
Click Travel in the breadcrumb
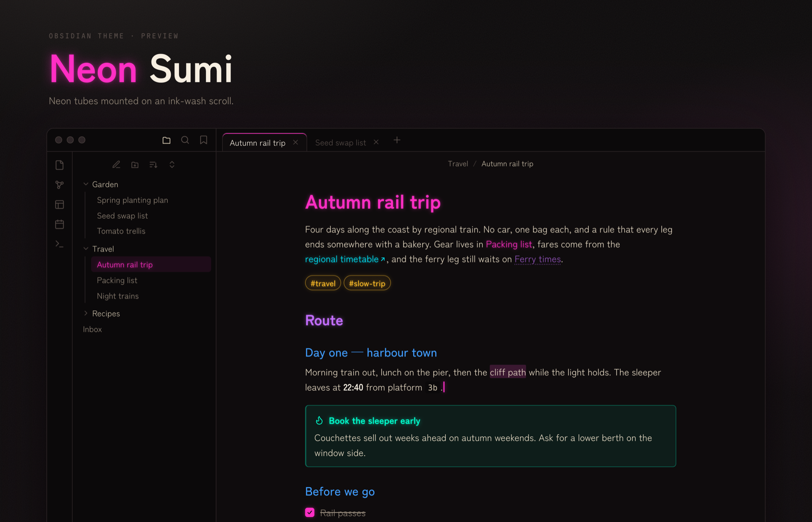click(x=458, y=164)
